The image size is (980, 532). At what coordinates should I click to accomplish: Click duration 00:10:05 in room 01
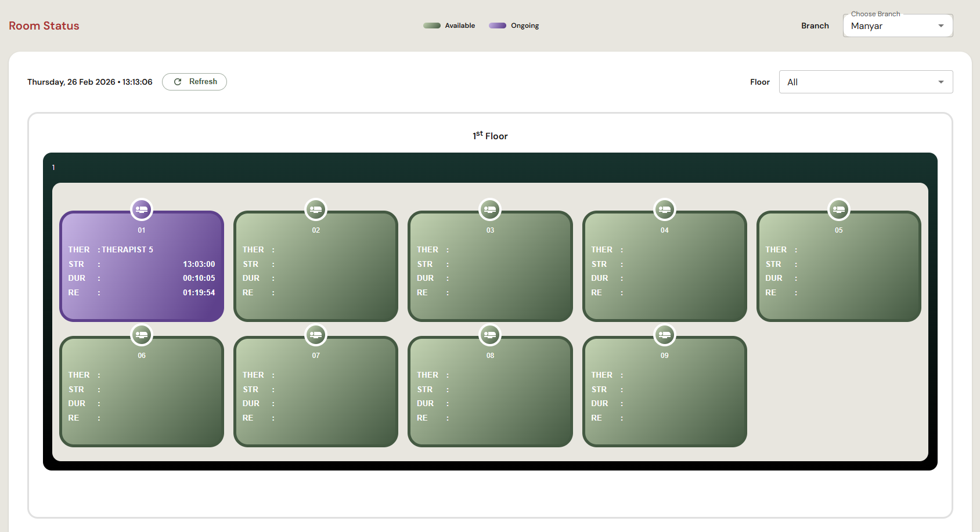199,278
